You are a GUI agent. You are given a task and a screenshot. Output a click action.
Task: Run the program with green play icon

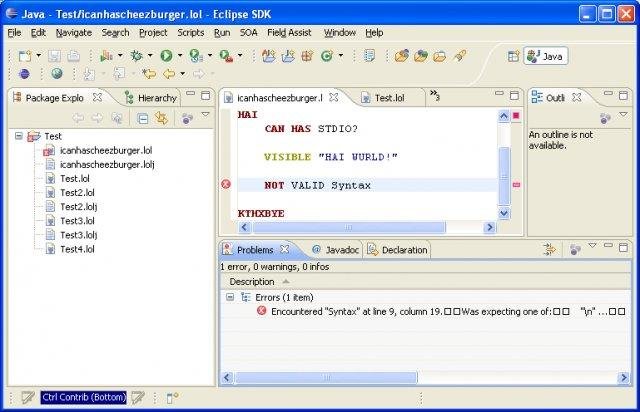[x=166, y=56]
